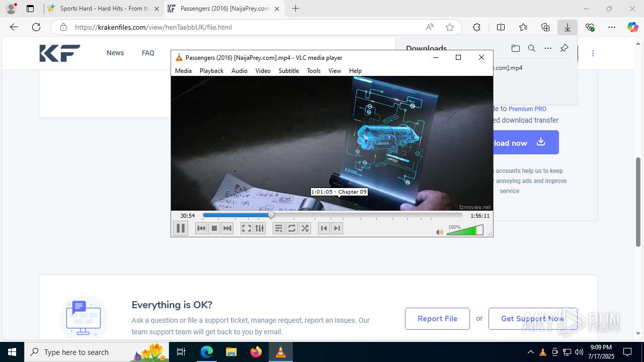
Task: Toggle loop mode in VLC
Action: click(292, 228)
